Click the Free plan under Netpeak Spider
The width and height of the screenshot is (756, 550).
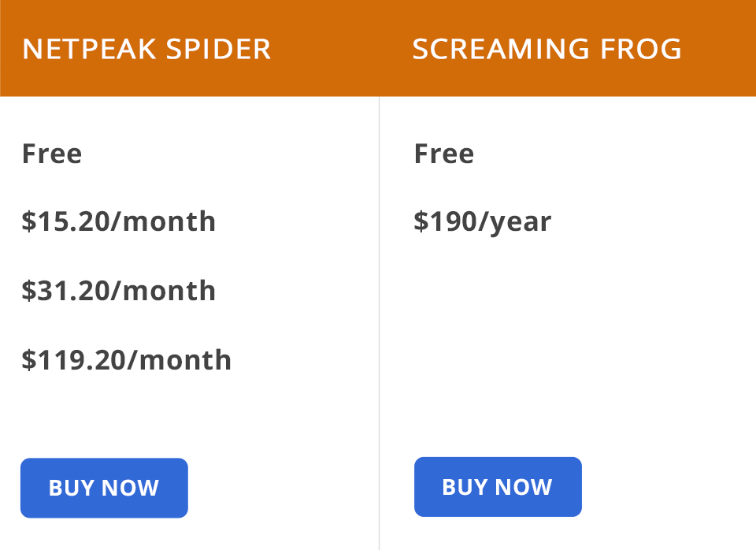point(52,154)
